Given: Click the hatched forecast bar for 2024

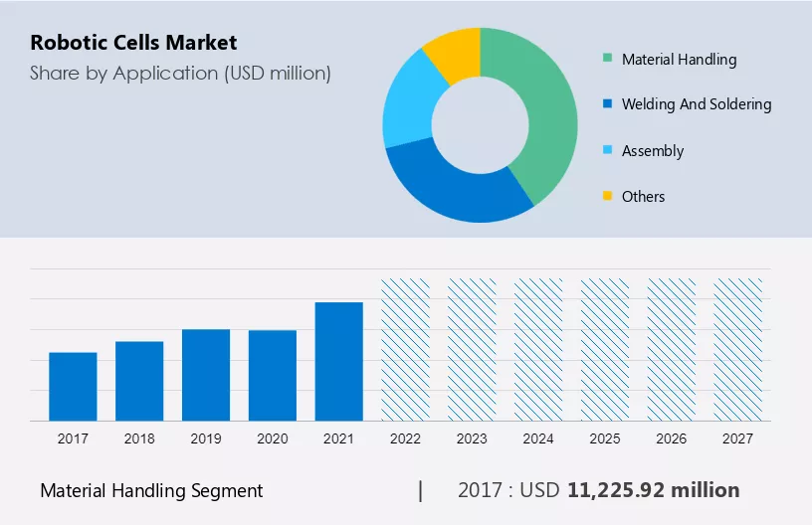Looking at the screenshot, I should click(538, 350).
